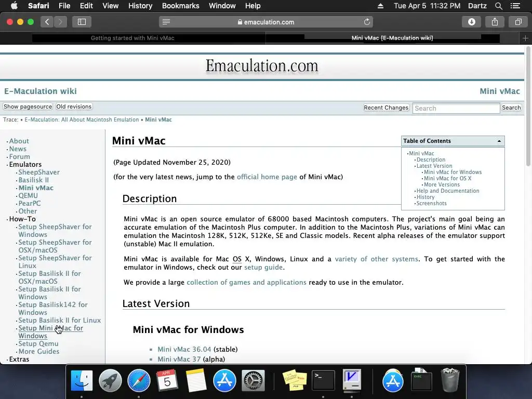Viewport: 532px width, 399px height.
Task: Open the History menu
Action: click(x=140, y=6)
